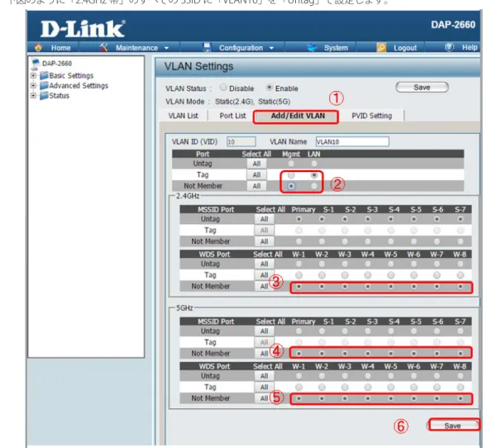Click the Advanced Settings folder icon
The image size is (487, 448).
point(44,85)
